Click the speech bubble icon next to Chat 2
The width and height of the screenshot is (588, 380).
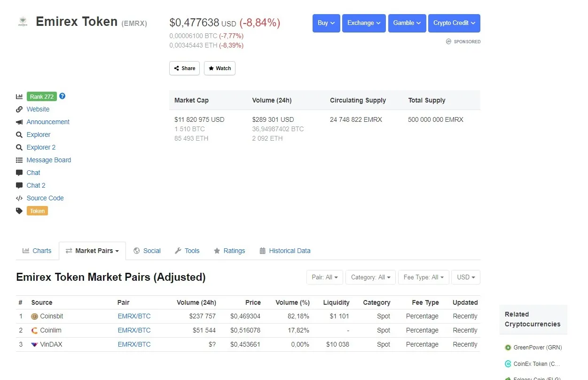(19, 185)
